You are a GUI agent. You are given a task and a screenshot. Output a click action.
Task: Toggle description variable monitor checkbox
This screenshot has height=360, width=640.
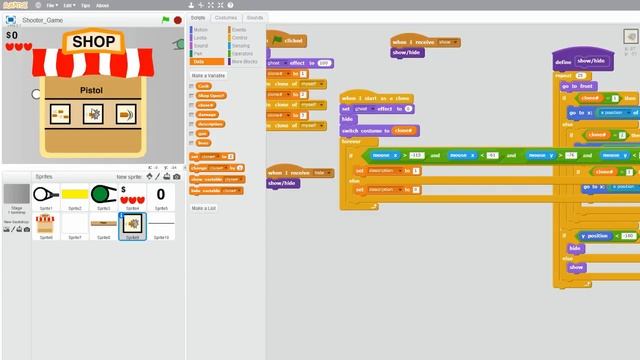click(191, 124)
